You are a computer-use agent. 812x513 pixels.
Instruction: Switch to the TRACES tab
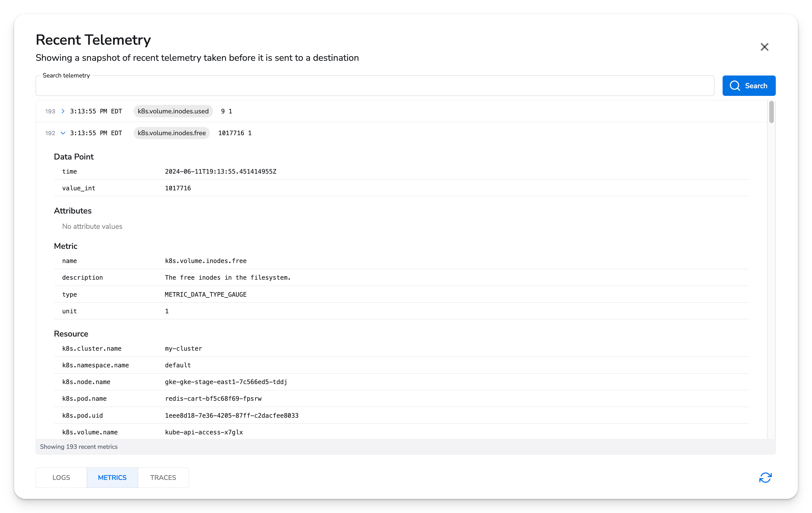[x=163, y=478]
